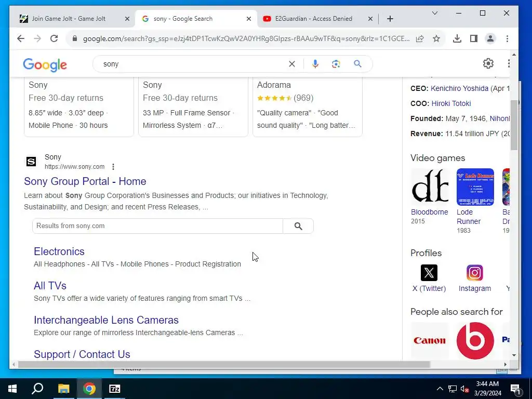The height and width of the screenshot is (399, 532).
Task: Reload the current Google page
Action: click(54, 38)
